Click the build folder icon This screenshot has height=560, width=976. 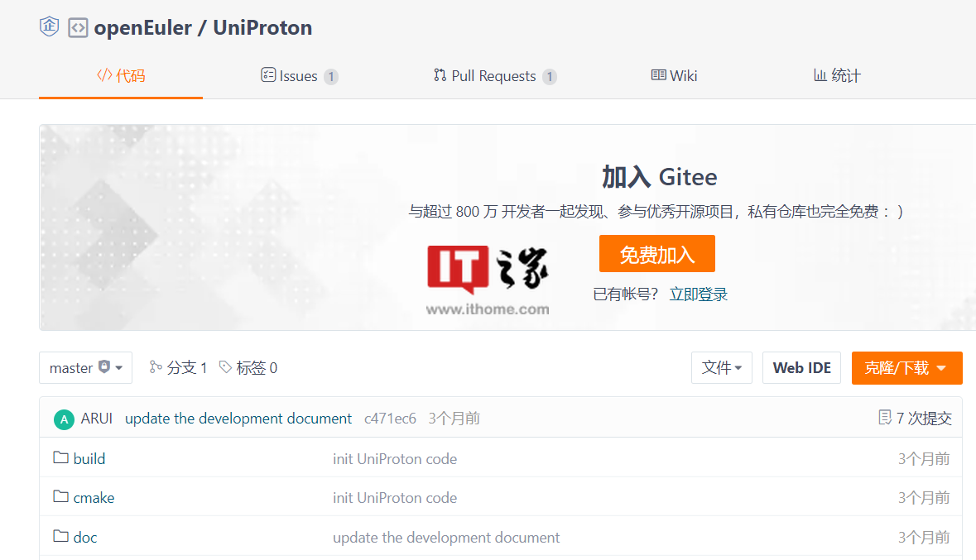[61, 457]
